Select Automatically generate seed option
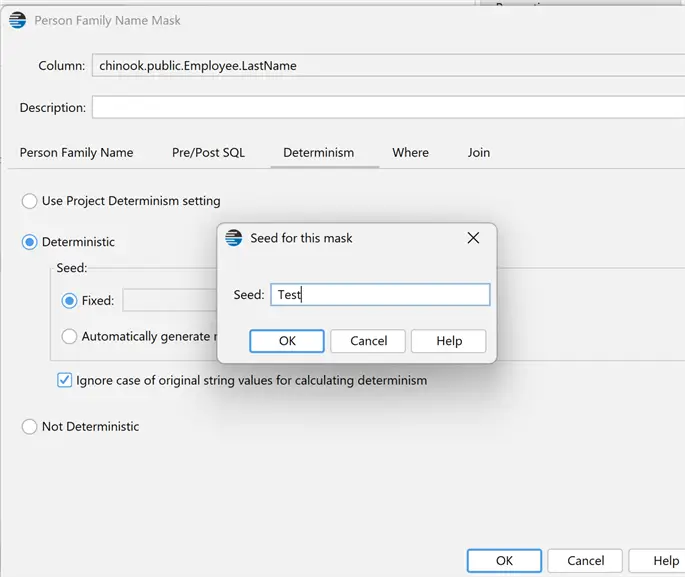 click(69, 336)
